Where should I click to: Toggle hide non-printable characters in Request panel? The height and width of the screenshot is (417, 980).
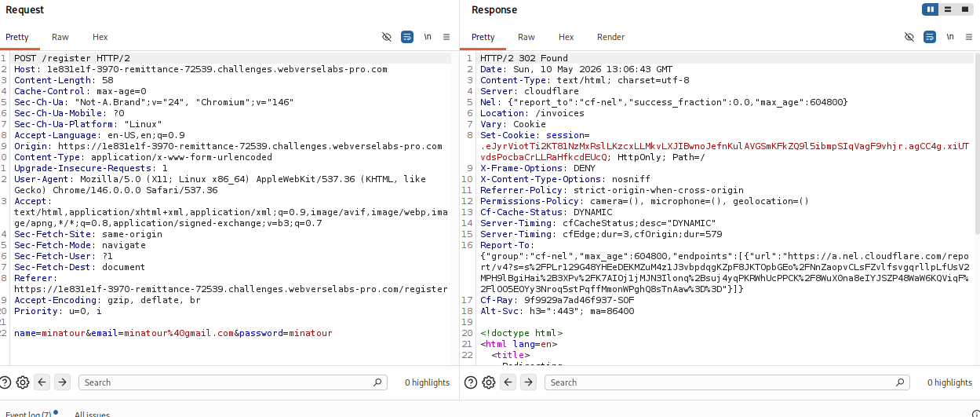[386, 37]
